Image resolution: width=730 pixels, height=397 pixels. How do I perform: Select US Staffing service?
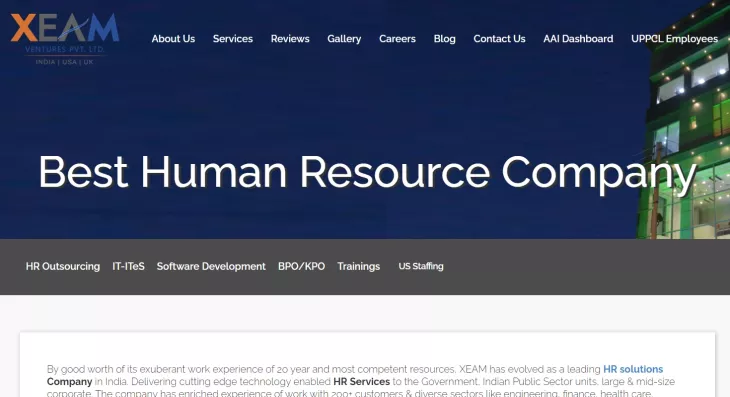click(421, 266)
